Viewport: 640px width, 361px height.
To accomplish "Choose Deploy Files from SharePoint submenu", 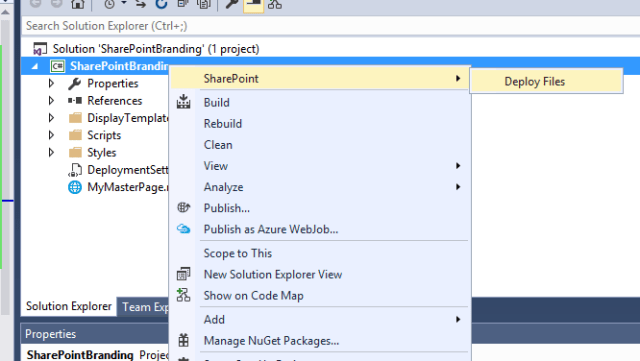I will coord(546,81).
